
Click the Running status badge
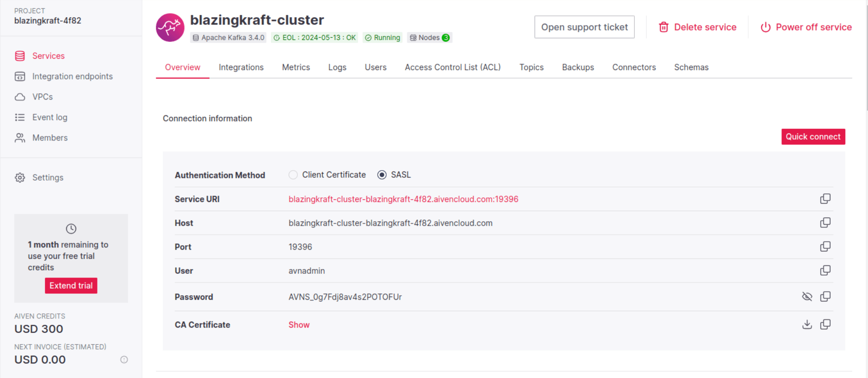click(383, 38)
